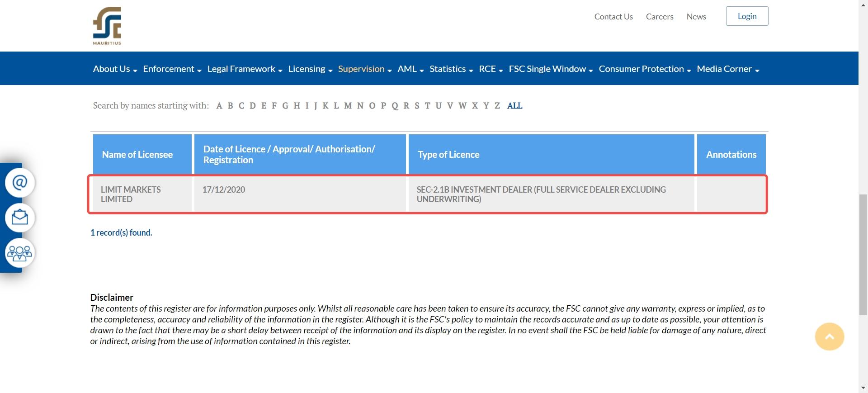
Task: Open the envelope mail icon in sidebar
Action: coord(20,218)
